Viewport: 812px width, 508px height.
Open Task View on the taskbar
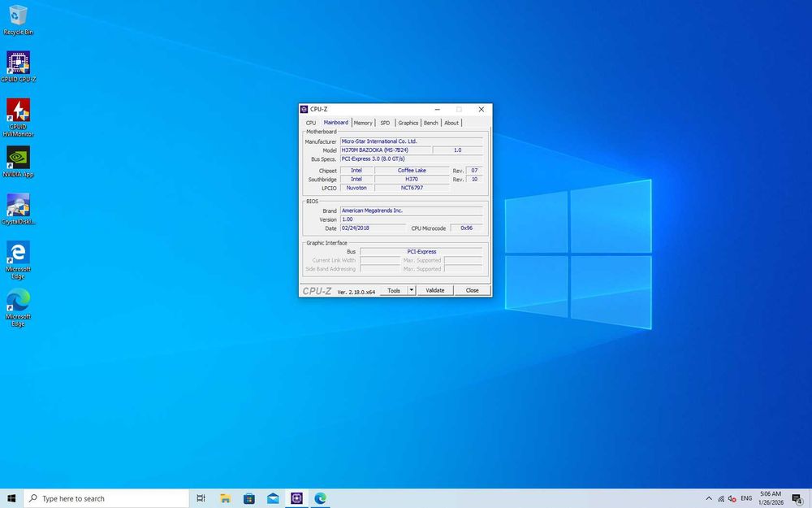[201, 498]
